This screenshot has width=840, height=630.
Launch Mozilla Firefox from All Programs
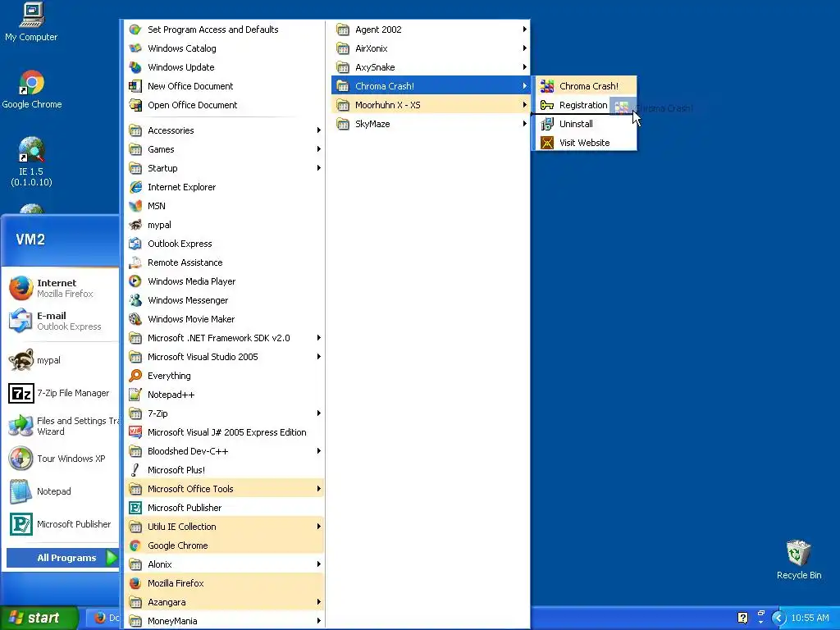point(225,583)
